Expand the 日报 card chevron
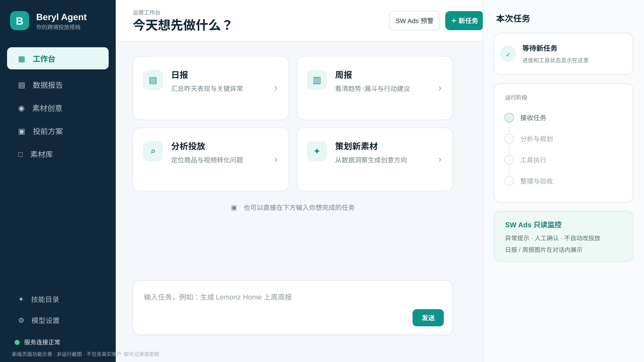Screen dimensions: 644x362 [276, 88]
